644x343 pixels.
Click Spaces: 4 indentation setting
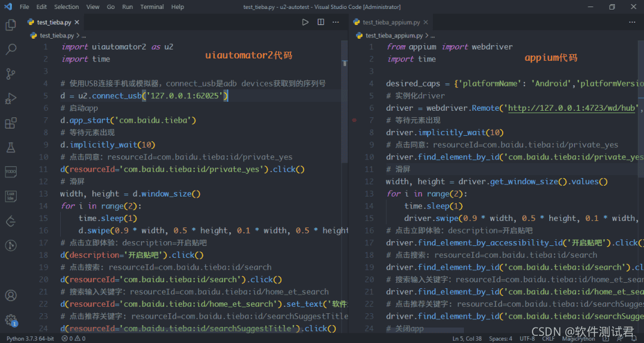500,338
